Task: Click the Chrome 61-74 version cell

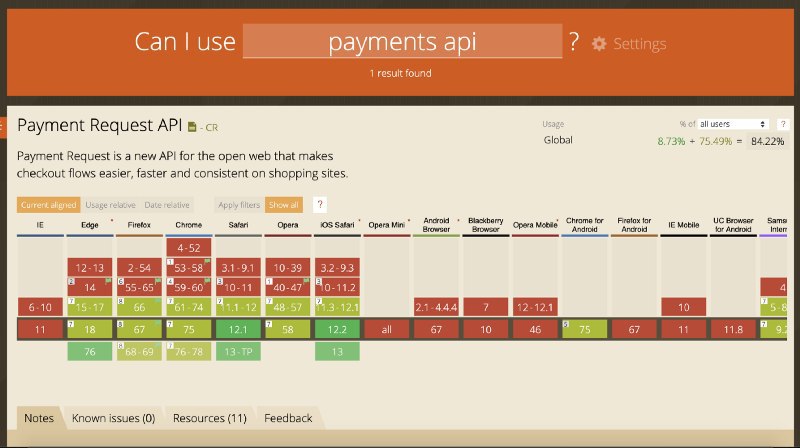Action: 189,307
